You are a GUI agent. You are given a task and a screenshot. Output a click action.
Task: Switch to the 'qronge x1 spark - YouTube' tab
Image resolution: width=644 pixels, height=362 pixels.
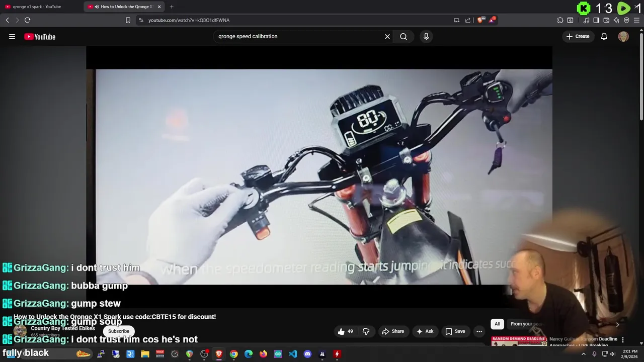pyautogui.click(x=40, y=7)
